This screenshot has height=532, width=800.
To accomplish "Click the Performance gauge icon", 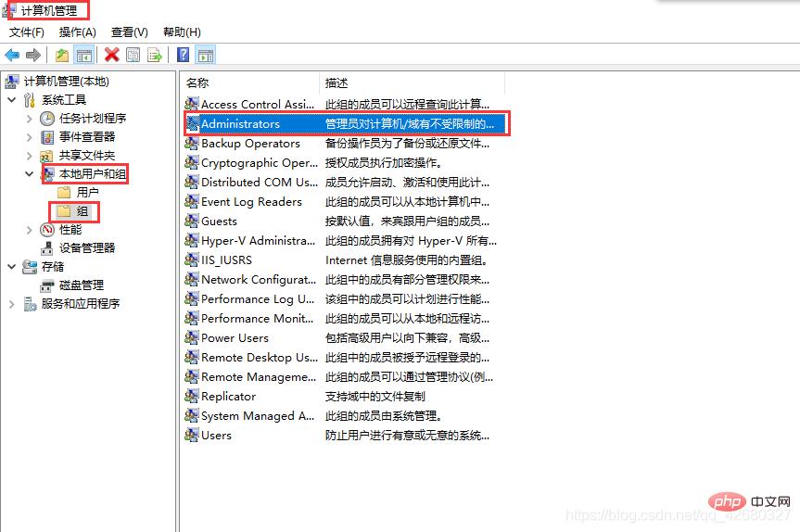I will coord(47,230).
